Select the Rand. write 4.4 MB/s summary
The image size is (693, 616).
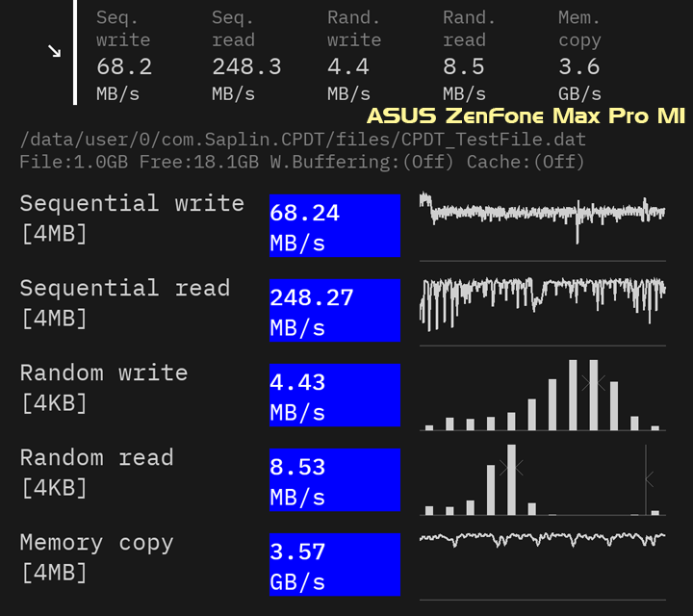354,55
